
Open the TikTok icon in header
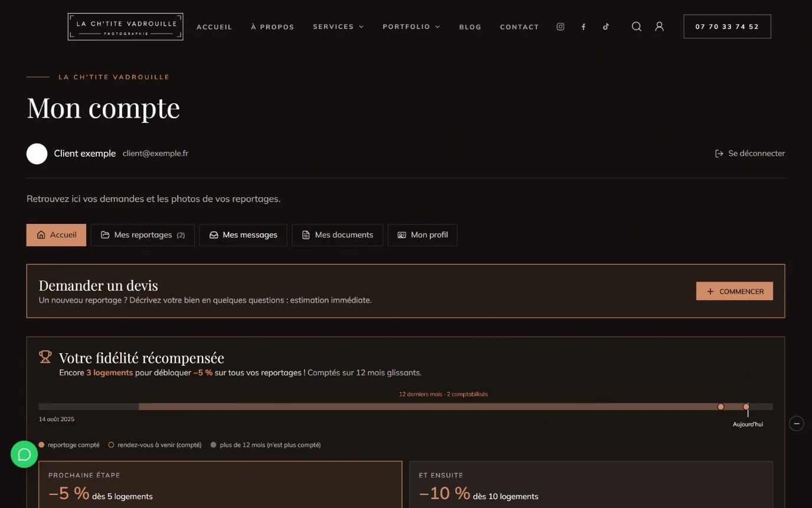coord(605,27)
